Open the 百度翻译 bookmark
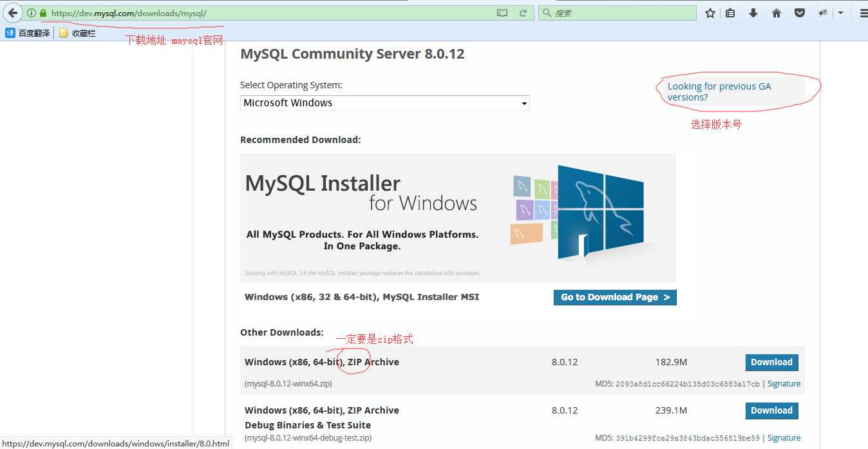The width and height of the screenshot is (868, 449). point(28,33)
